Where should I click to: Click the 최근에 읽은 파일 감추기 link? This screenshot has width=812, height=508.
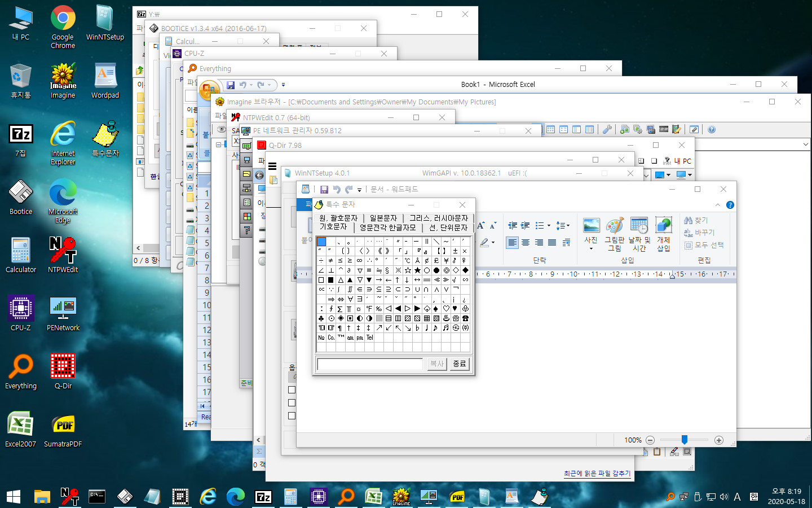tap(597, 474)
